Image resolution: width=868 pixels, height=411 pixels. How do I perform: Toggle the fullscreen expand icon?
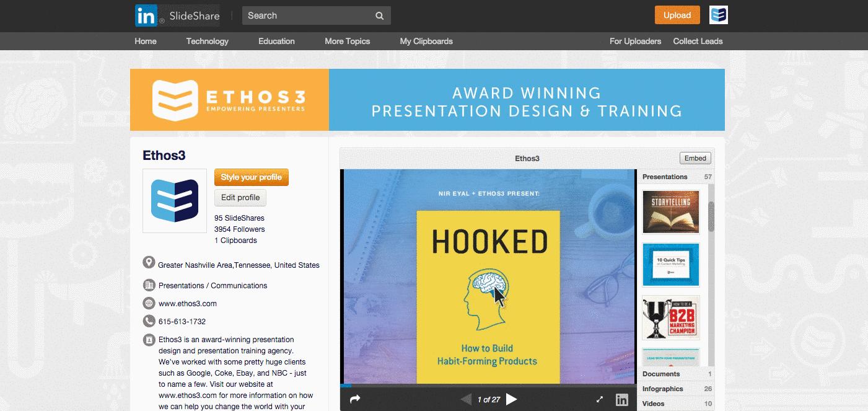click(599, 400)
